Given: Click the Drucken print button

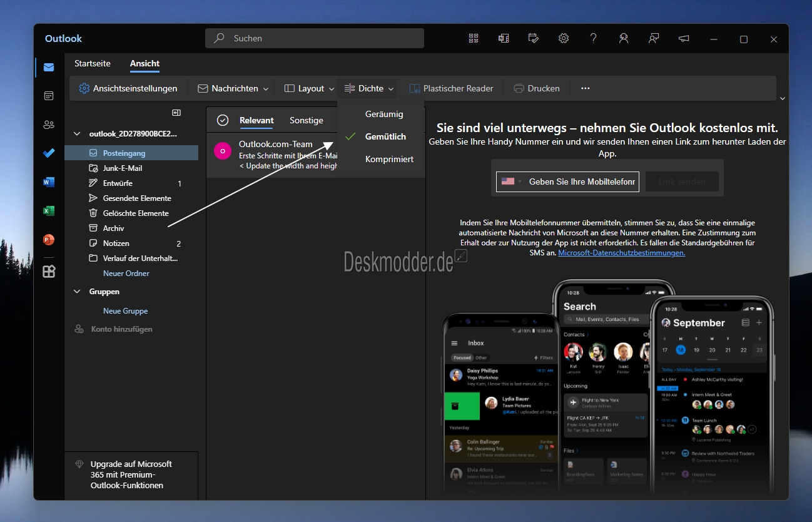Looking at the screenshot, I should pyautogui.click(x=537, y=88).
